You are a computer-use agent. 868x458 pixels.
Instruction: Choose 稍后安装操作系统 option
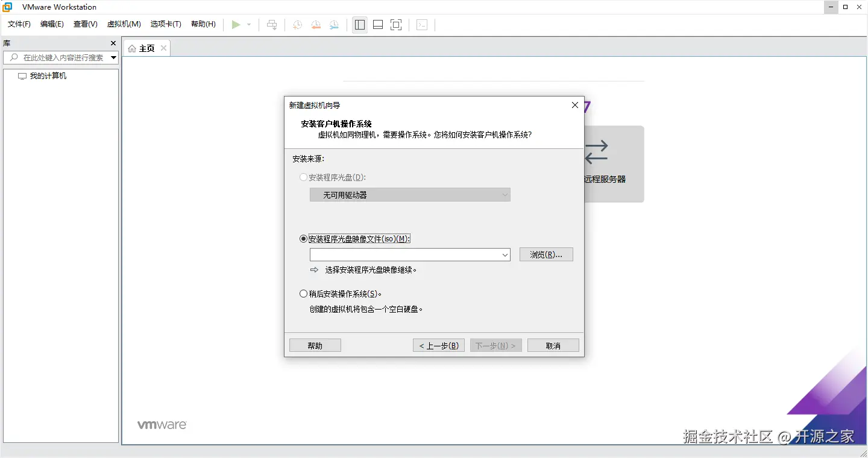coord(303,293)
